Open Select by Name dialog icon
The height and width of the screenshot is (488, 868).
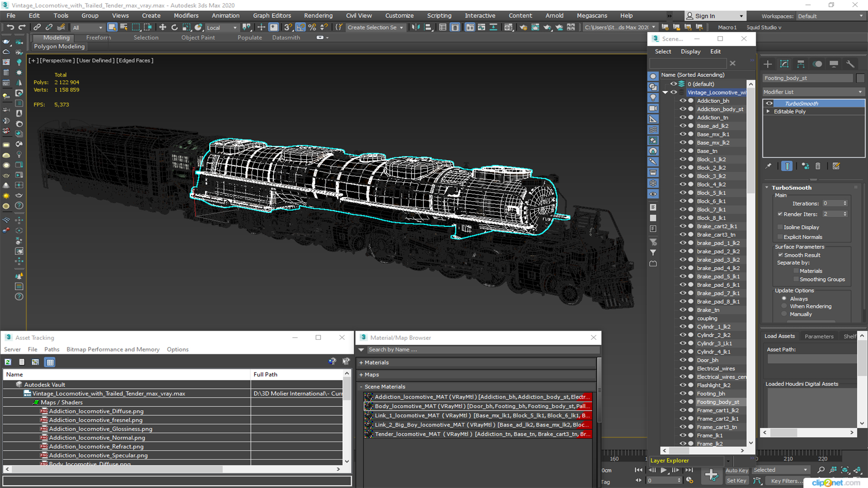pos(123,27)
